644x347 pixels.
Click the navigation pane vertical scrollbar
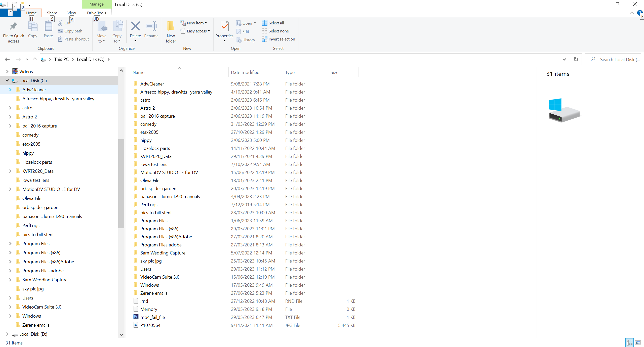tap(121, 184)
